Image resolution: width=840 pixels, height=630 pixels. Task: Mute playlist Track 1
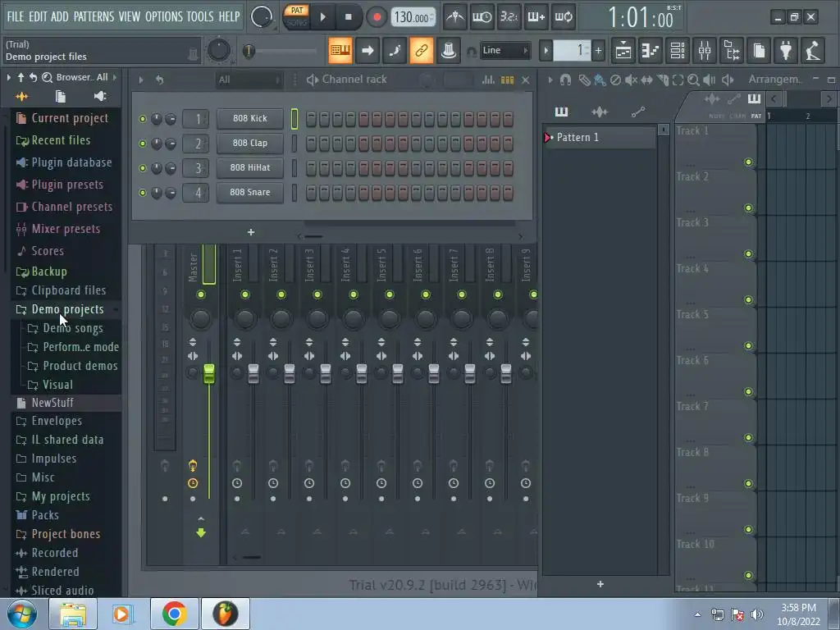point(748,162)
